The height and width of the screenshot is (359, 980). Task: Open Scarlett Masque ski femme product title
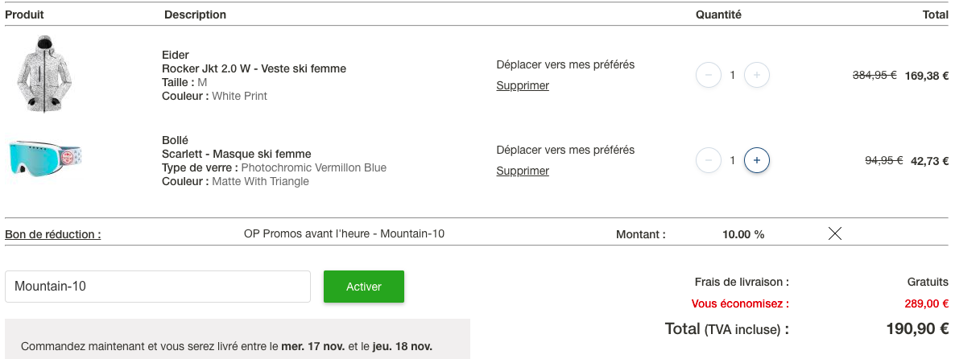(236, 154)
